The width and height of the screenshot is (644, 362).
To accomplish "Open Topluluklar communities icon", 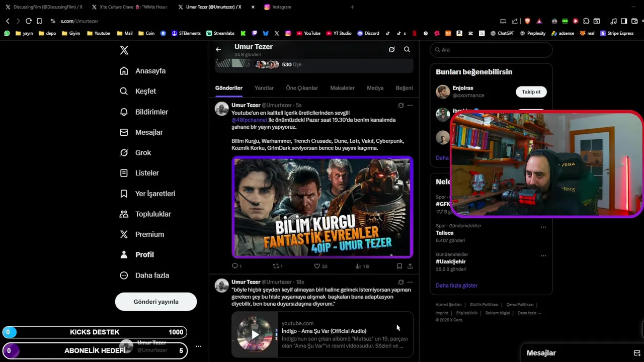I will [124, 214].
